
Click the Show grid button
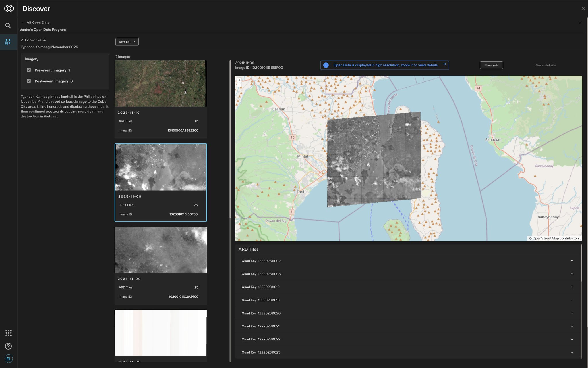point(491,65)
